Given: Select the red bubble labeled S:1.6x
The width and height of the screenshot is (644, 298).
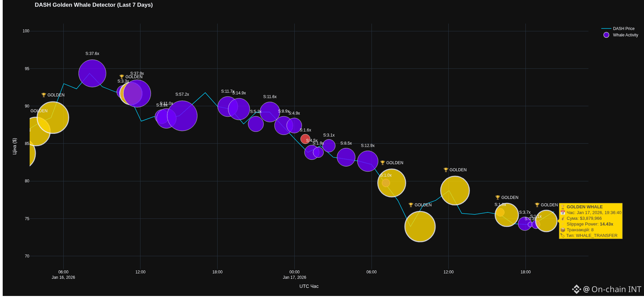Looking at the screenshot, I should tap(305, 139).
